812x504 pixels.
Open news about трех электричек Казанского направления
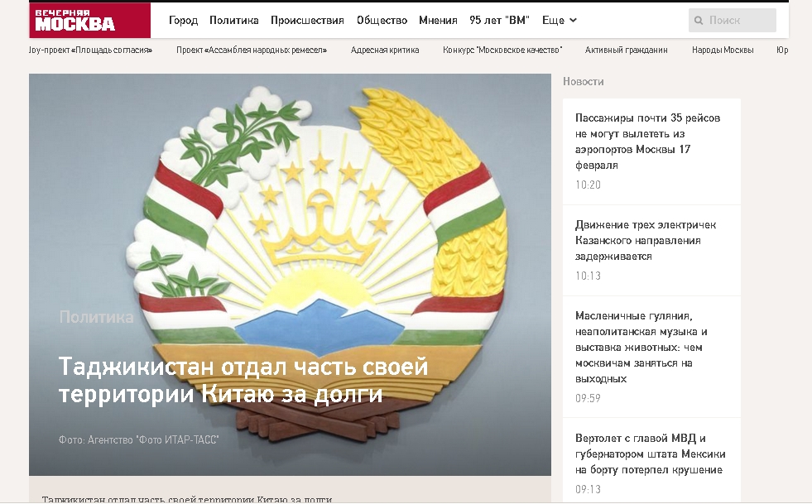(x=646, y=240)
